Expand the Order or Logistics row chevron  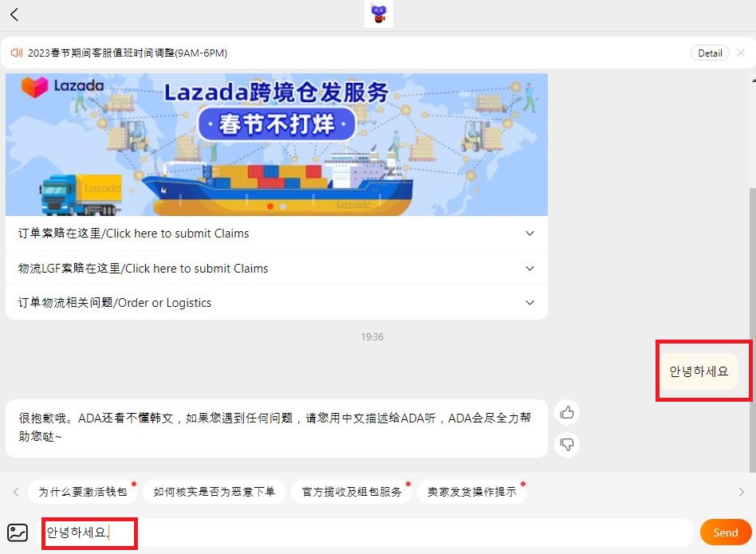tap(530, 303)
